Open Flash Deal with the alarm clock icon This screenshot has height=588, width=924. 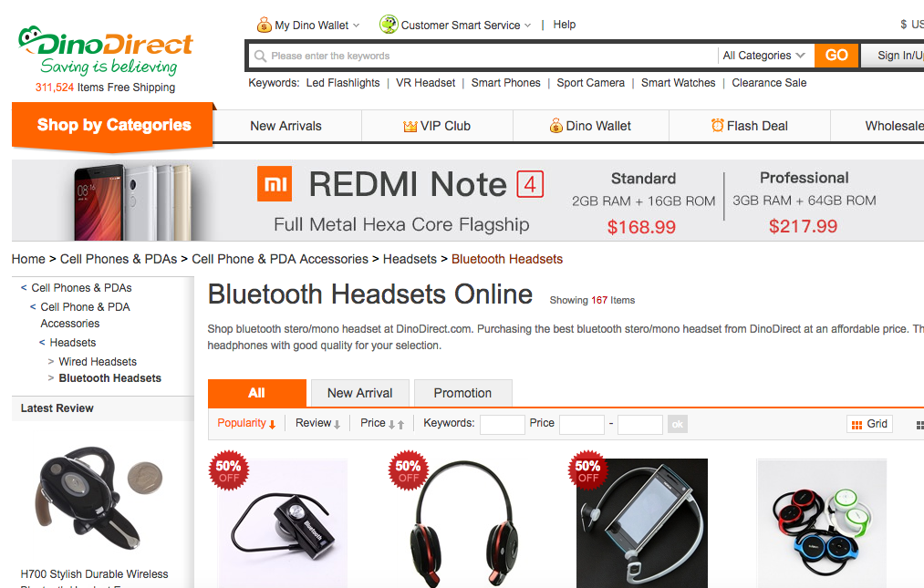(749, 126)
